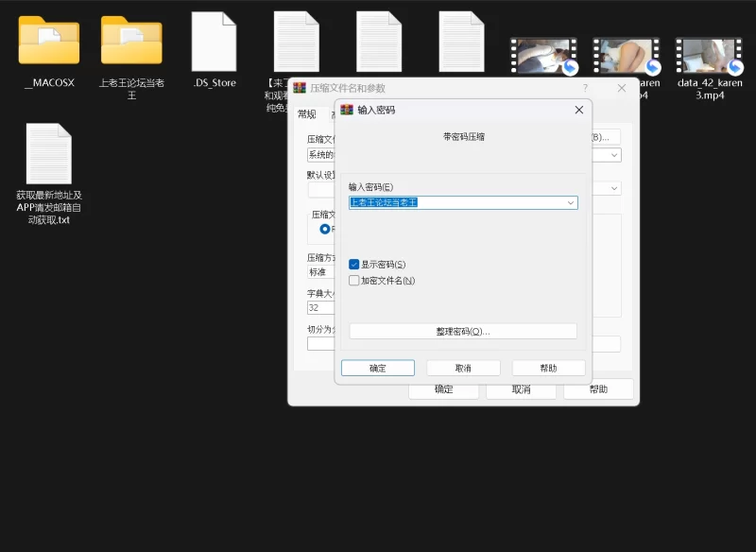
Task: Switch to the 常规 tab
Action: [307, 114]
